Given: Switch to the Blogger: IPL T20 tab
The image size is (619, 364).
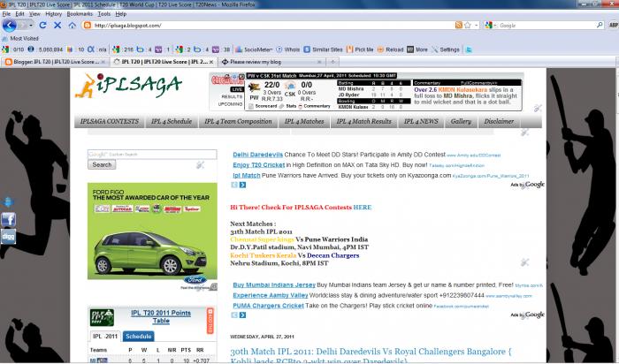Looking at the screenshot, I should (x=55, y=62).
